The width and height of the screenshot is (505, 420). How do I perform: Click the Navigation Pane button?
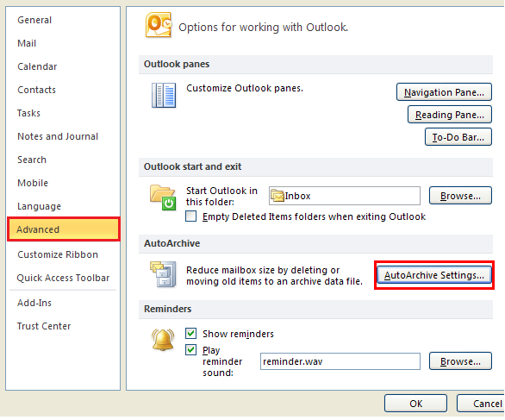[444, 92]
